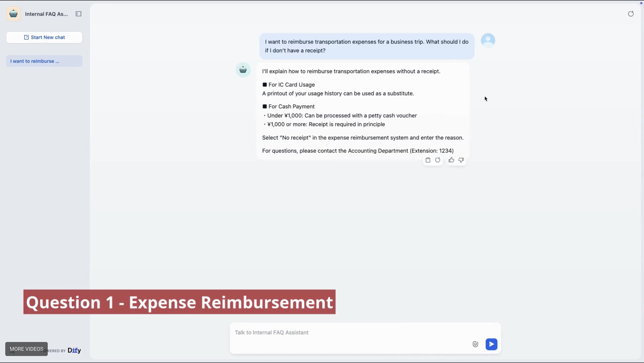The height and width of the screenshot is (363, 644).
Task: Click the robot app icon beside the title
Action: coord(13,14)
